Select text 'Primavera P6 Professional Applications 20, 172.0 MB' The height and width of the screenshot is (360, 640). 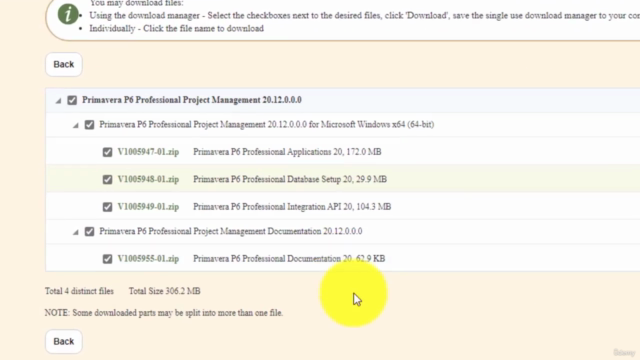coord(287,152)
